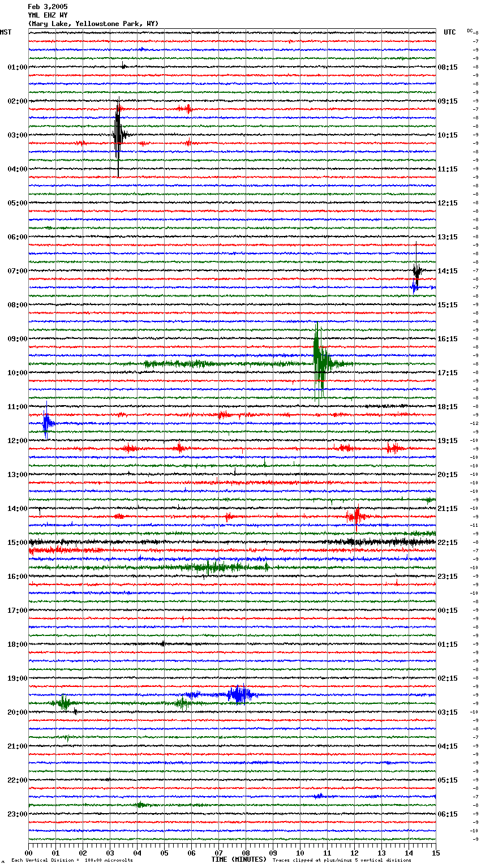Screen dimensions: 481x868
Task: Click the '20:15' UTC time label
Action: 448,475
